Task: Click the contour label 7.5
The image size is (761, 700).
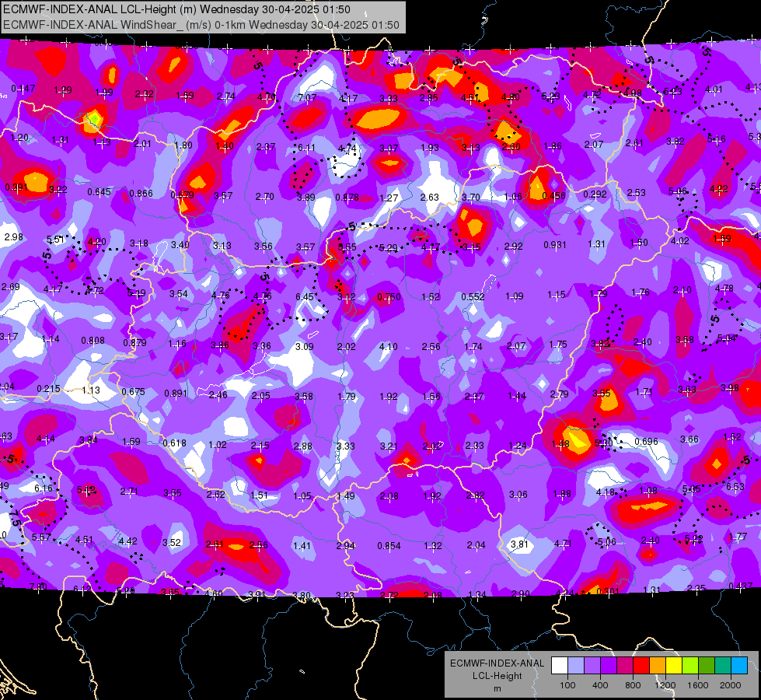Action: pos(15,519)
